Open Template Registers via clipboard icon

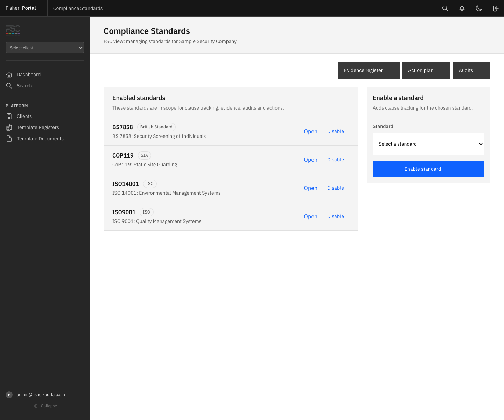(9, 127)
